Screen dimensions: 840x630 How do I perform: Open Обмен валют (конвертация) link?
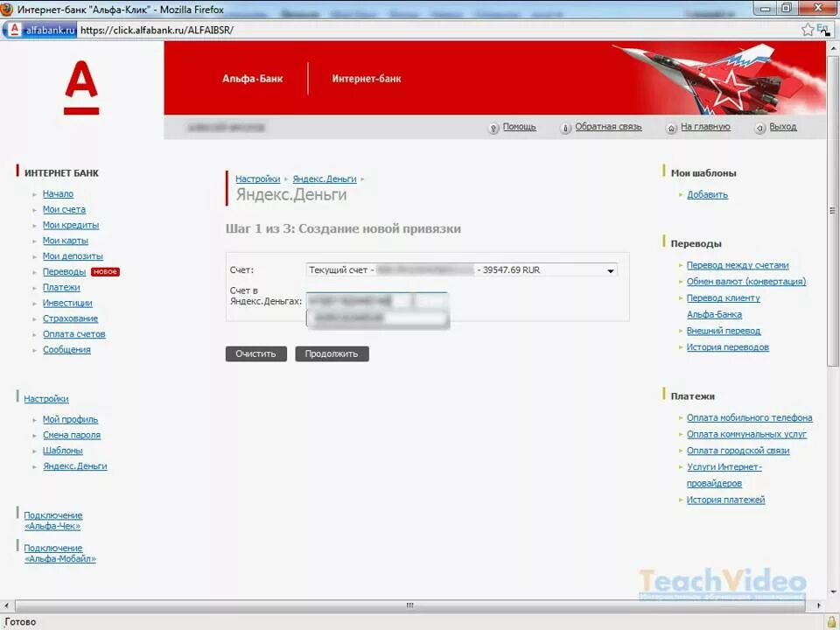pyautogui.click(x=746, y=281)
